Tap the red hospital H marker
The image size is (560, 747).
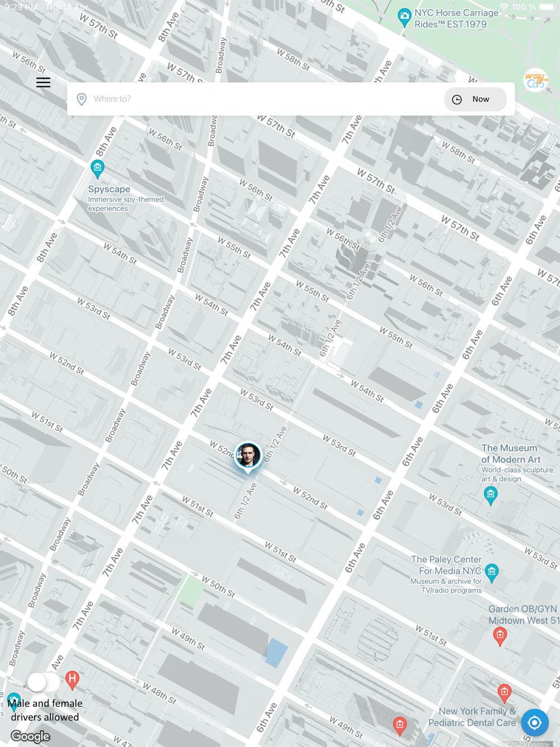click(72, 680)
